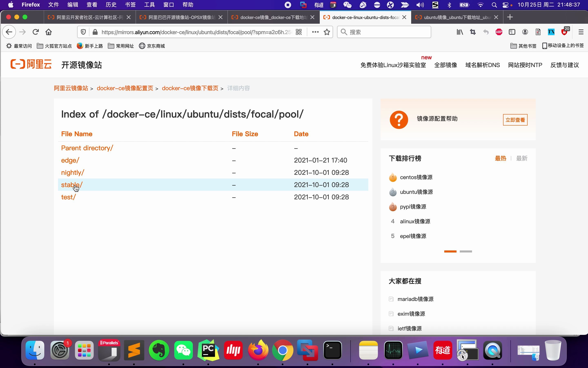588x368 pixels.
Task: Open the stable/ directory
Action: tap(72, 185)
